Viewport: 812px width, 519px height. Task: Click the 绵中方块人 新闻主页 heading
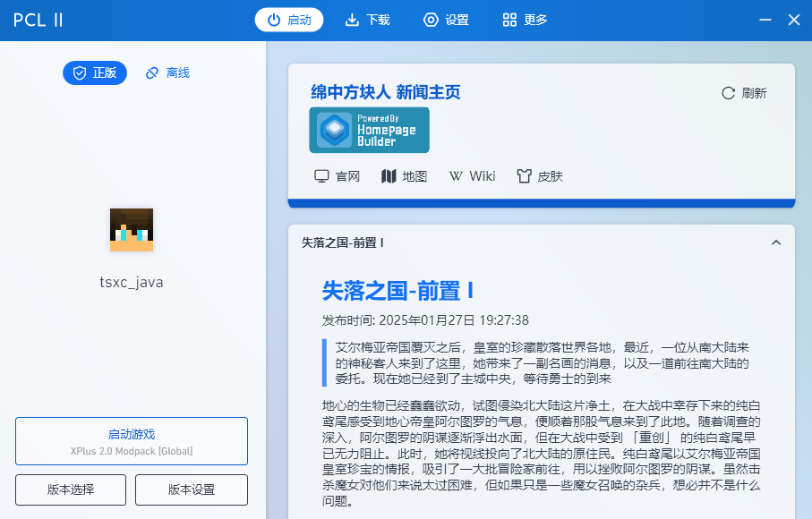[385, 92]
